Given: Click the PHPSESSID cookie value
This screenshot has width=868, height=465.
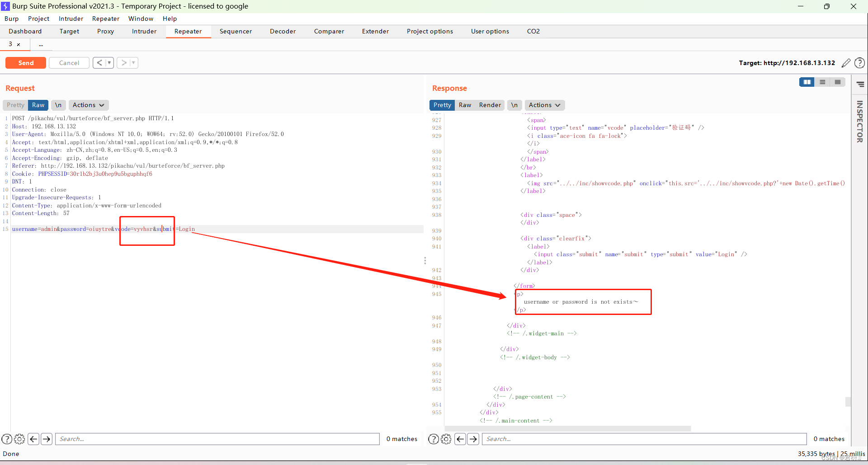Looking at the screenshot, I should pyautogui.click(x=111, y=174).
